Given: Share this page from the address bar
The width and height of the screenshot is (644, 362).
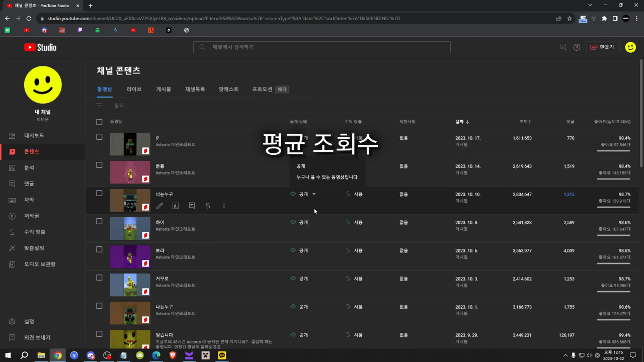Looking at the screenshot, I should 558,19.
